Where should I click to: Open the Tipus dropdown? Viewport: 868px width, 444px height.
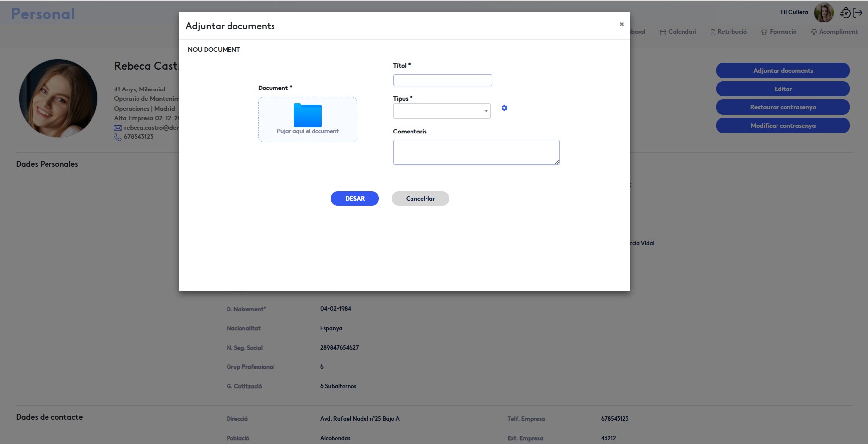point(442,111)
